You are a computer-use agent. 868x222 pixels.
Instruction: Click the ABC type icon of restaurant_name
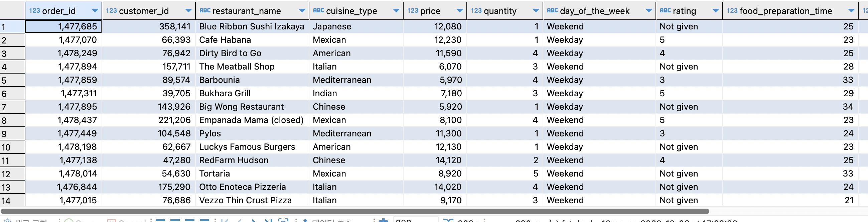click(204, 11)
